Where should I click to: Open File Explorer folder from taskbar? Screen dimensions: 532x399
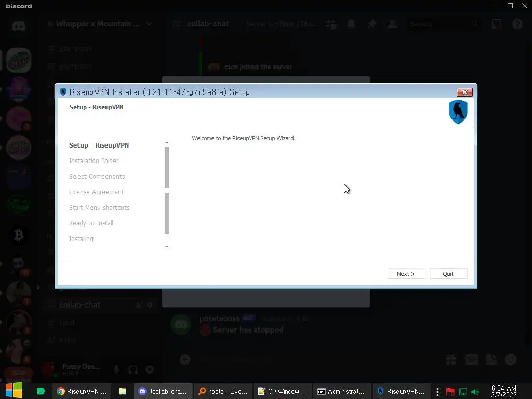pyautogui.click(x=123, y=391)
